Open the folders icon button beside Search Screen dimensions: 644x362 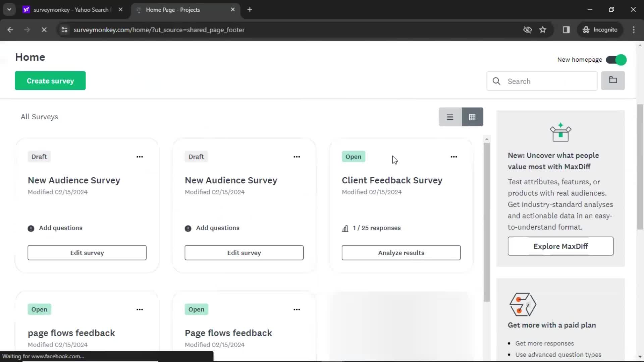[x=613, y=80]
